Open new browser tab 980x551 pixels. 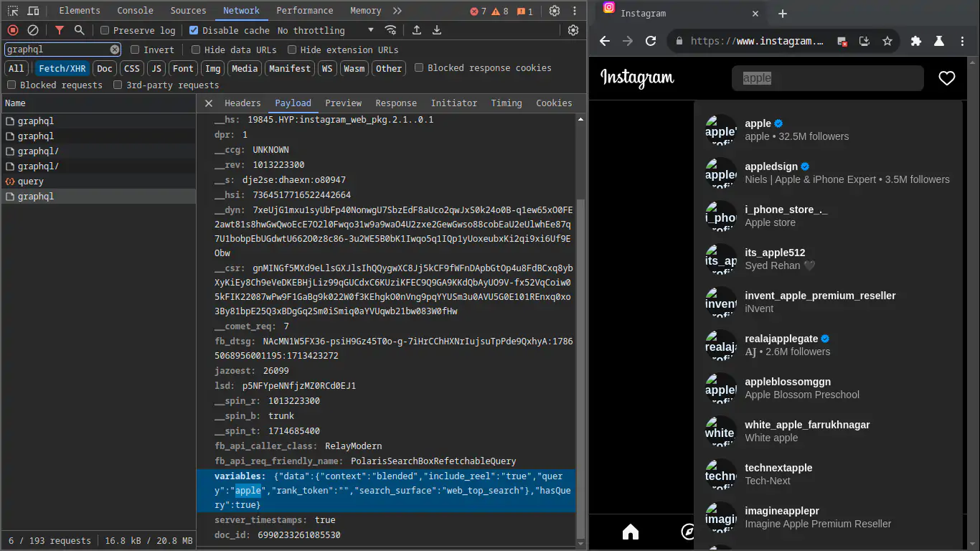[x=783, y=14]
